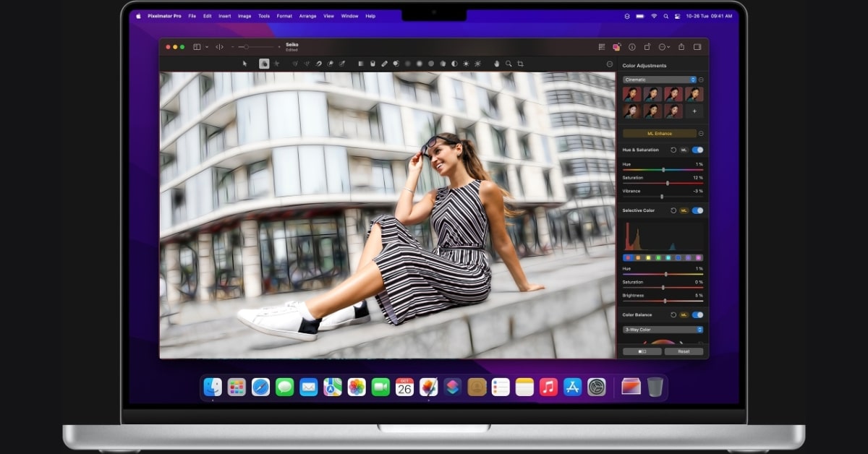The width and height of the screenshot is (868, 454).
Task: Open the Arrange menu
Action: point(307,16)
